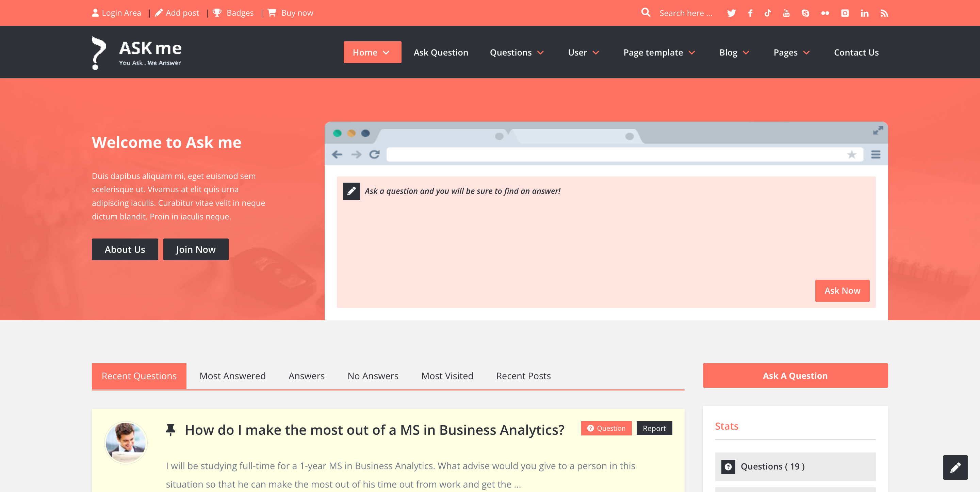Click the floating pencil edit icon
This screenshot has width=980, height=492.
[955, 467]
